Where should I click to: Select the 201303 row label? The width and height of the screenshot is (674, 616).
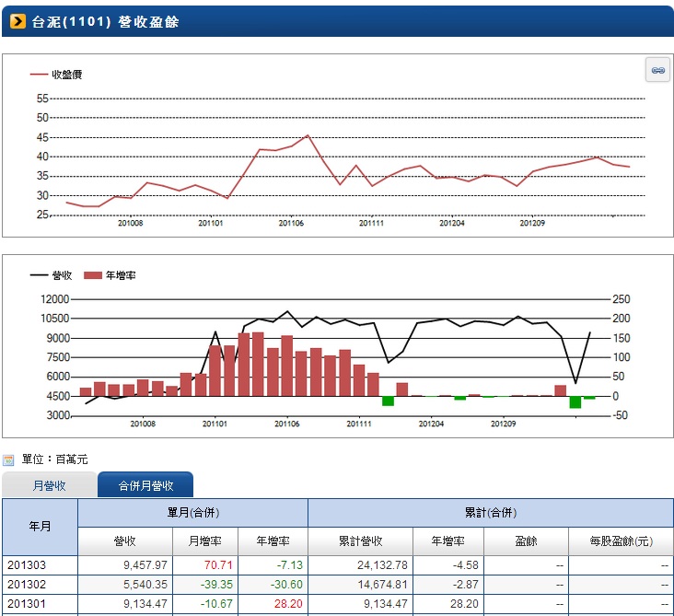tap(27, 564)
